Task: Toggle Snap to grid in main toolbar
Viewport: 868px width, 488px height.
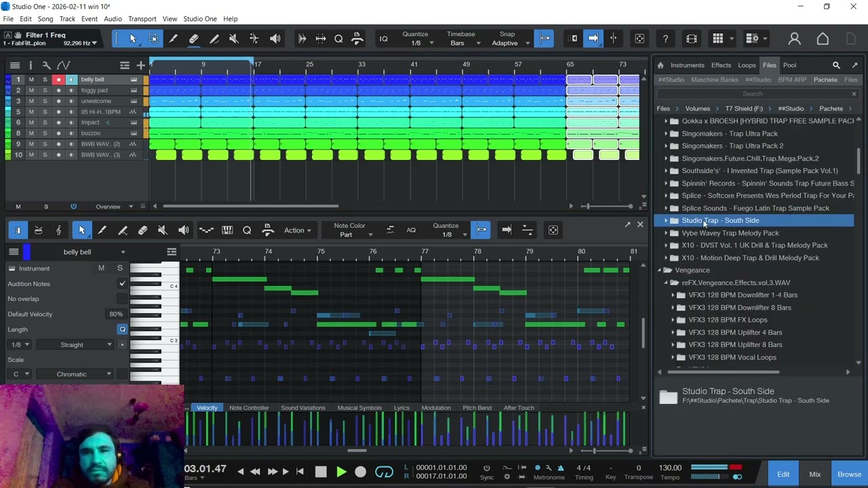Action: click(545, 39)
